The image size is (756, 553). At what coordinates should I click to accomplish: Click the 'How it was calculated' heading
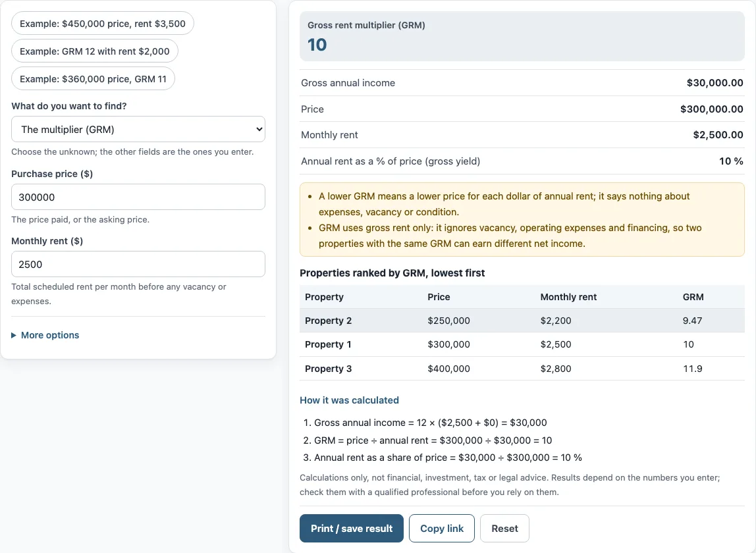tap(349, 400)
